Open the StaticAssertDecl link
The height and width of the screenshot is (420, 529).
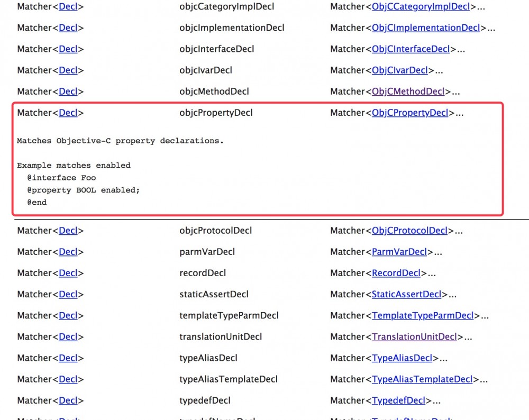(406, 295)
